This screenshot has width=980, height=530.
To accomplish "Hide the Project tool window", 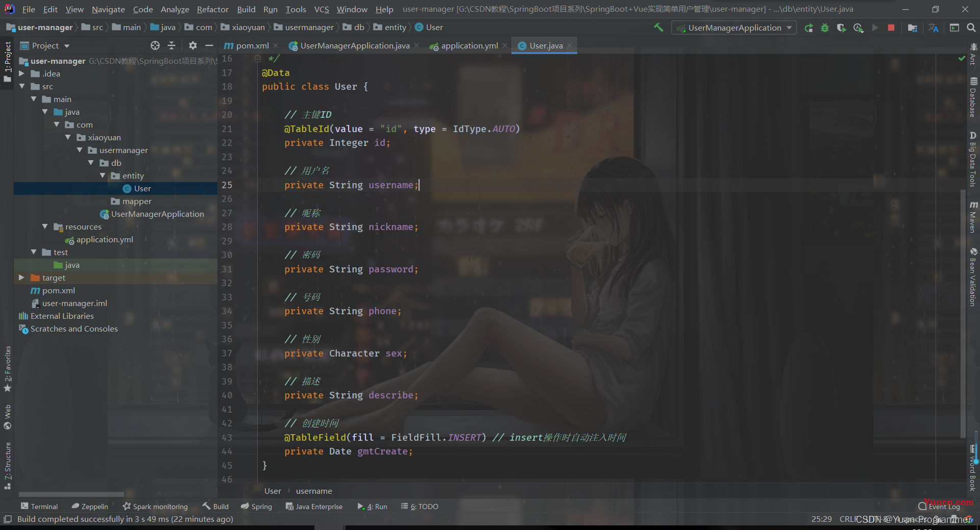I will click(209, 45).
